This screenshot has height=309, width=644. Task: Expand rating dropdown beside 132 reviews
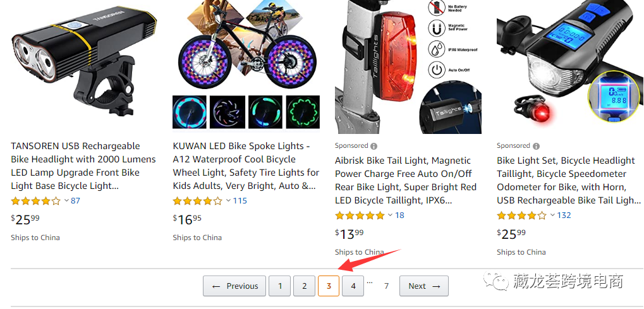pos(552,215)
